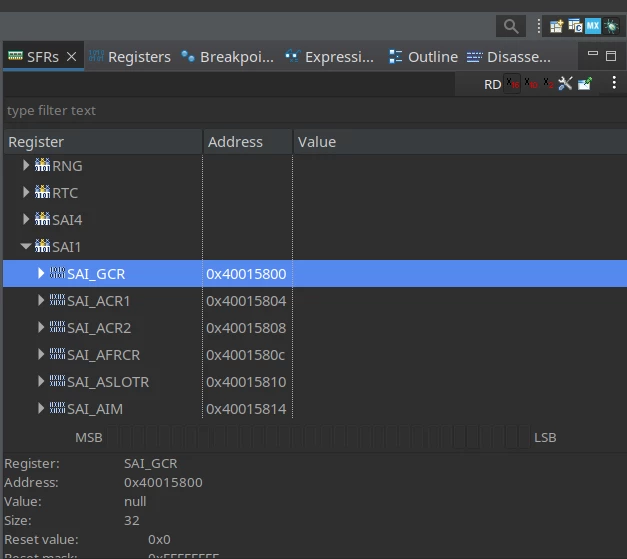The image size is (627, 559).
Task: Click address 0x40015808 in the table
Action: (246, 328)
